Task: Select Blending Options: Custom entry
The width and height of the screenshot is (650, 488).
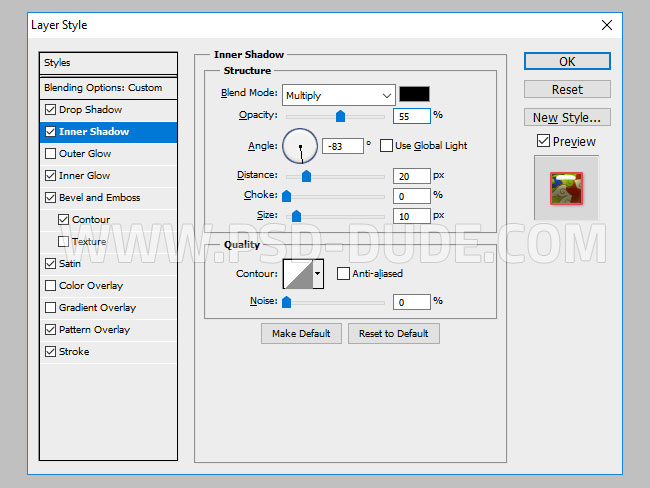Action: pos(103,88)
